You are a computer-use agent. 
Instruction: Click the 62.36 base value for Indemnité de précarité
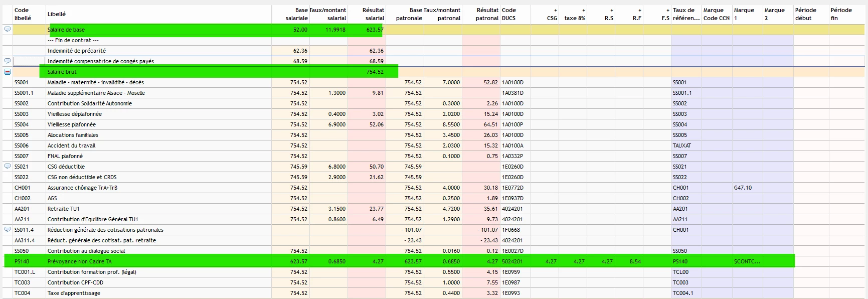pyautogui.click(x=300, y=51)
